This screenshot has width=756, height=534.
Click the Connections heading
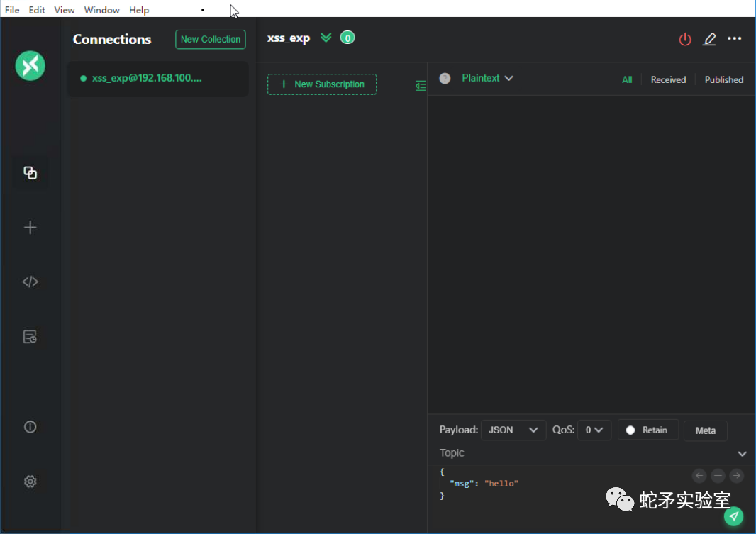pyautogui.click(x=112, y=39)
